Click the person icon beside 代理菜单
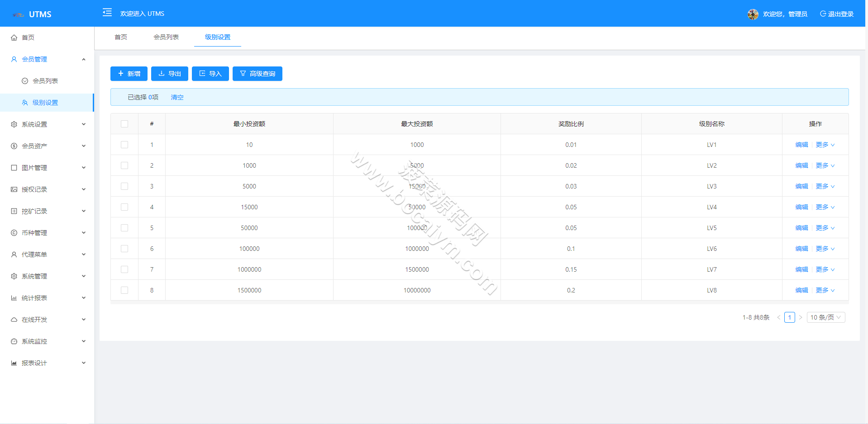 click(x=14, y=254)
